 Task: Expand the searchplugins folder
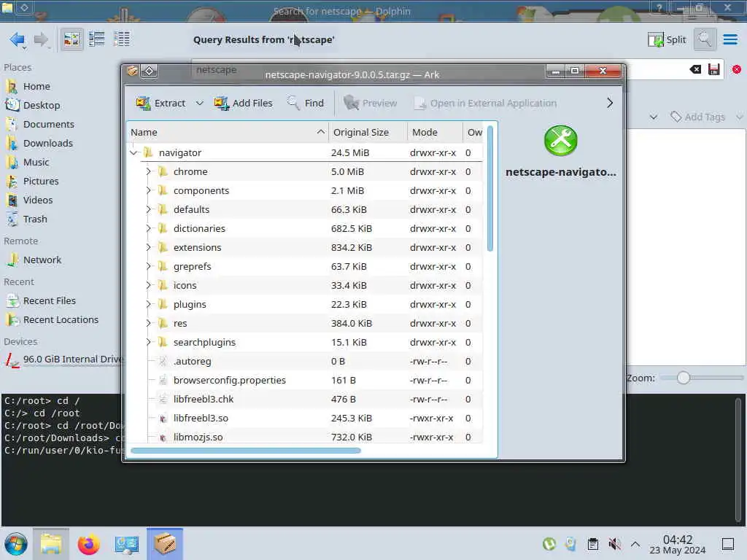tap(148, 343)
